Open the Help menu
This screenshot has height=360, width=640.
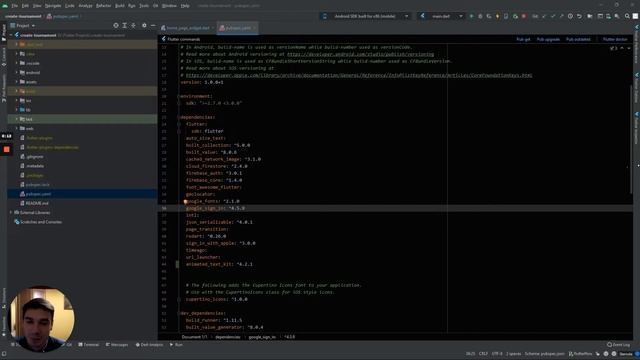[185, 6]
